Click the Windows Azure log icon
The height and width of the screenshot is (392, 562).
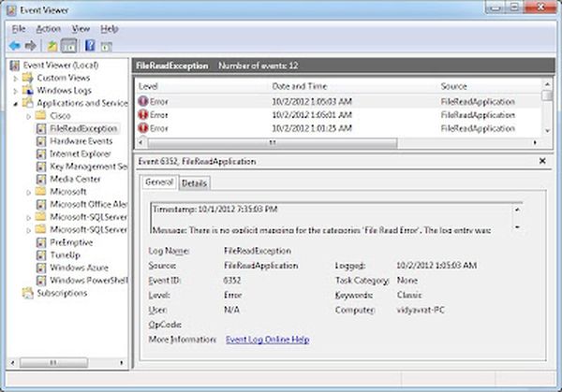coord(41,268)
